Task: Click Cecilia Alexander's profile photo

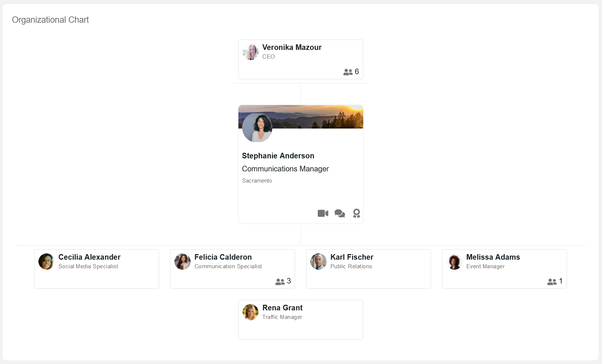Action: point(46,262)
